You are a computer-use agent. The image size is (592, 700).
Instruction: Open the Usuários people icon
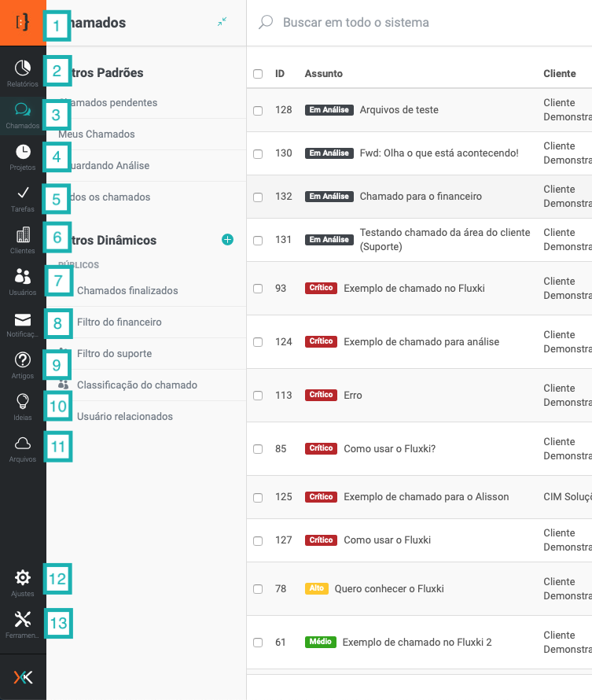[x=23, y=277]
